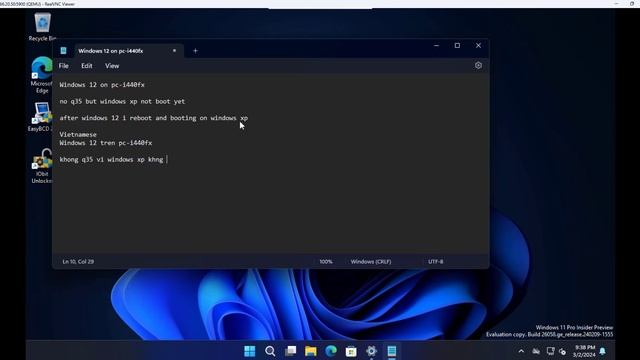This screenshot has height=360, width=640.
Task: Open Task View on the taskbar
Action: tap(290, 351)
